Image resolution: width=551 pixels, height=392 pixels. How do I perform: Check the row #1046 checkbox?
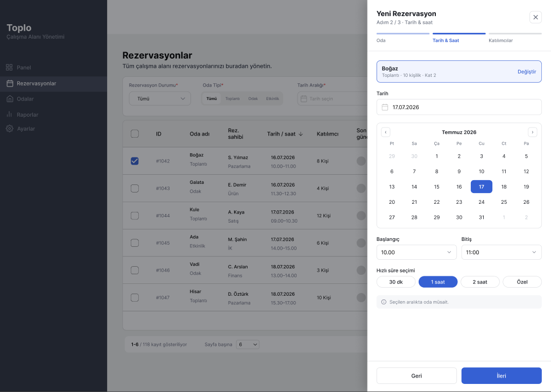pyautogui.click(x=135, y=270)
